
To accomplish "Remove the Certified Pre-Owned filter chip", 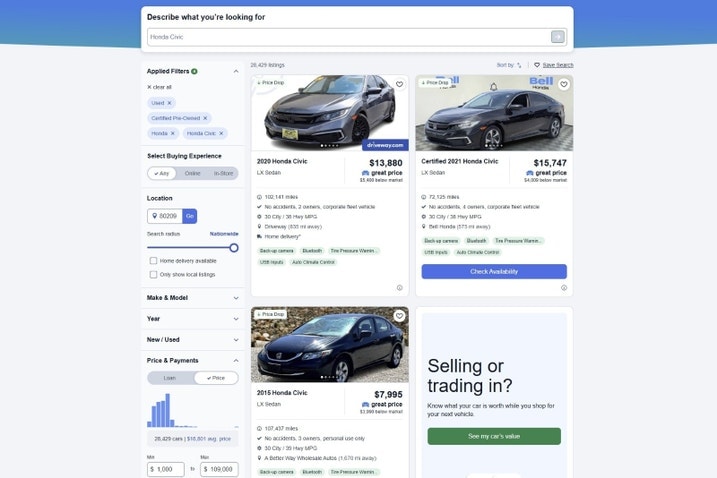I will (x=205, y=118).
